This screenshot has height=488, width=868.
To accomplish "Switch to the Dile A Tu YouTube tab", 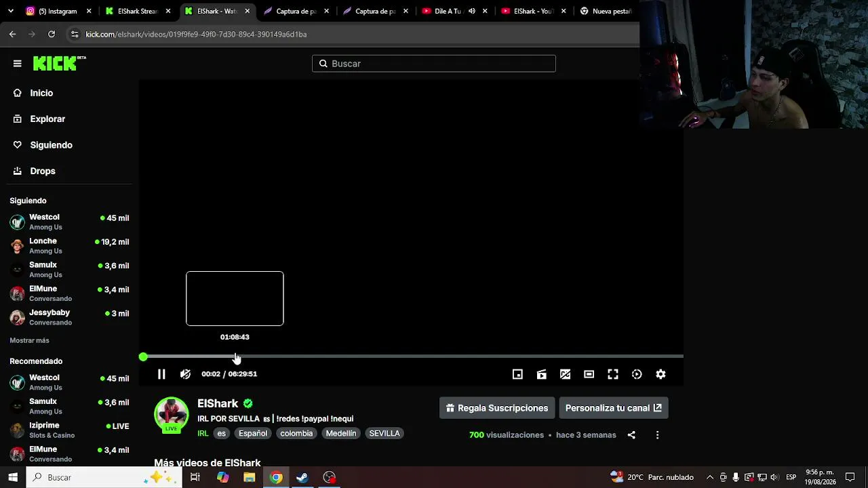I will (448, 11).
